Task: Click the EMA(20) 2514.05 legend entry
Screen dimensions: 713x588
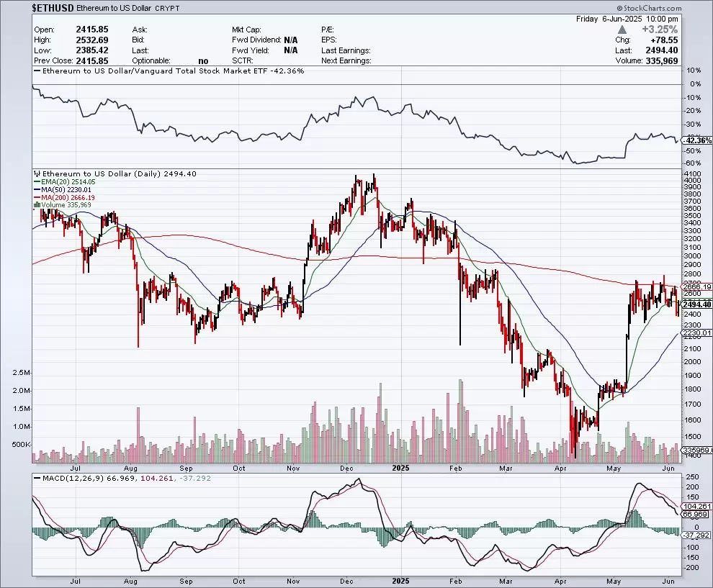Action: (x=65, y=182)
